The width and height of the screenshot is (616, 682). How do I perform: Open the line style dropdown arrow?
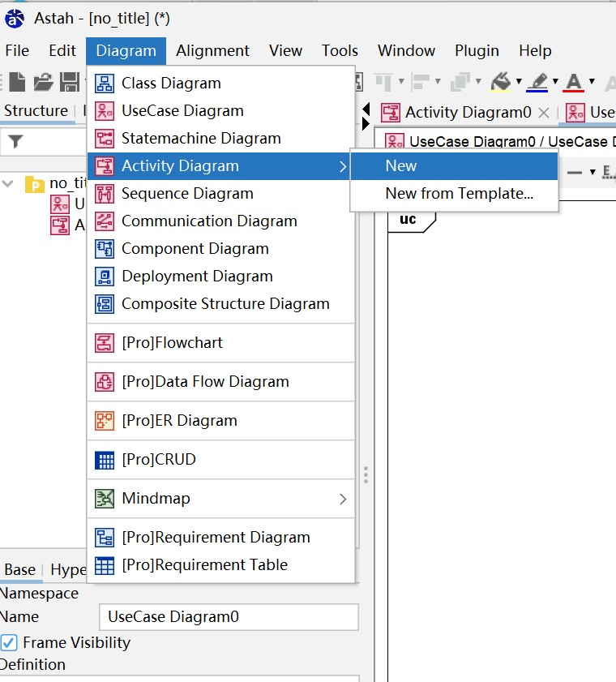click(x=592, y=172)
